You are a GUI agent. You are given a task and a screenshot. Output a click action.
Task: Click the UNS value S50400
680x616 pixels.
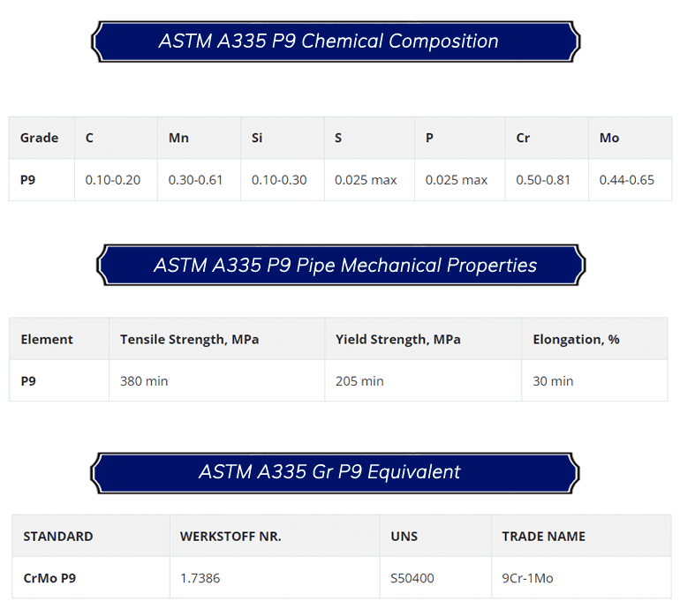pyautogui.click(x=412, y=578)
